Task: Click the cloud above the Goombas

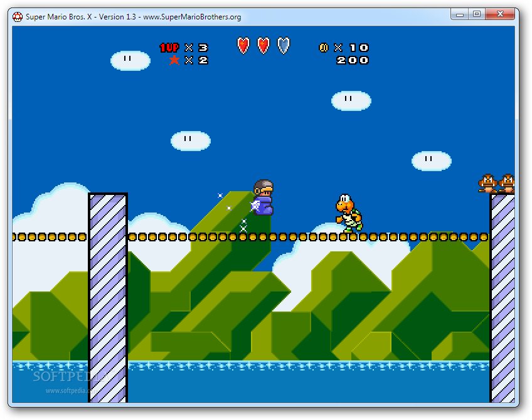Action: tap(432, 160)
